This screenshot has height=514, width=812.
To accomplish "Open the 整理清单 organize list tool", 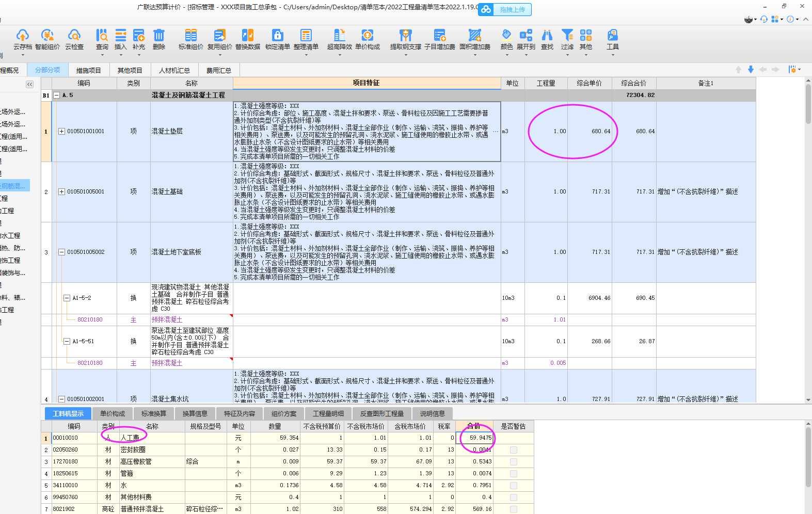I will (x=306, y=39).
